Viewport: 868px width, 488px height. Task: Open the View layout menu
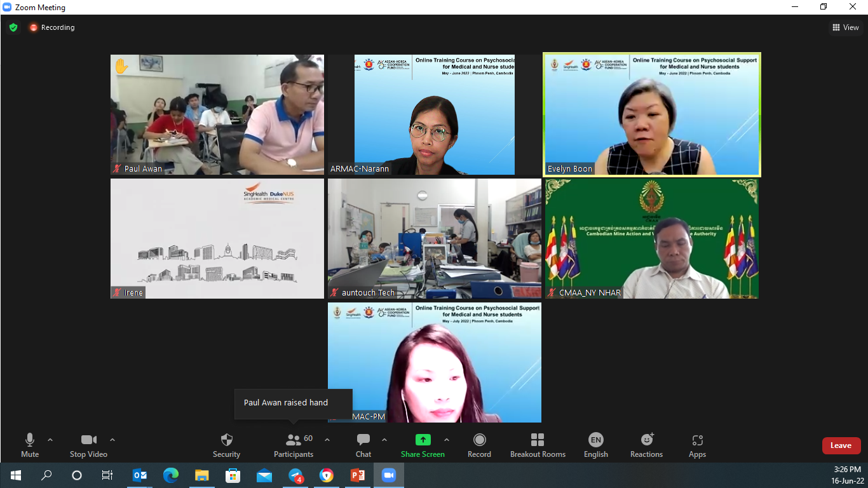point(846,27)
